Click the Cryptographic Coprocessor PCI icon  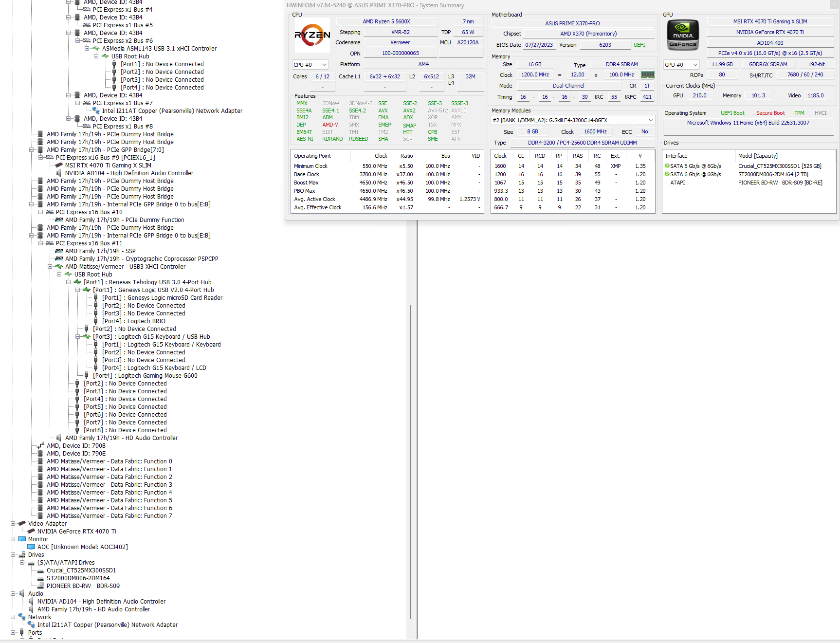[59, 259]
